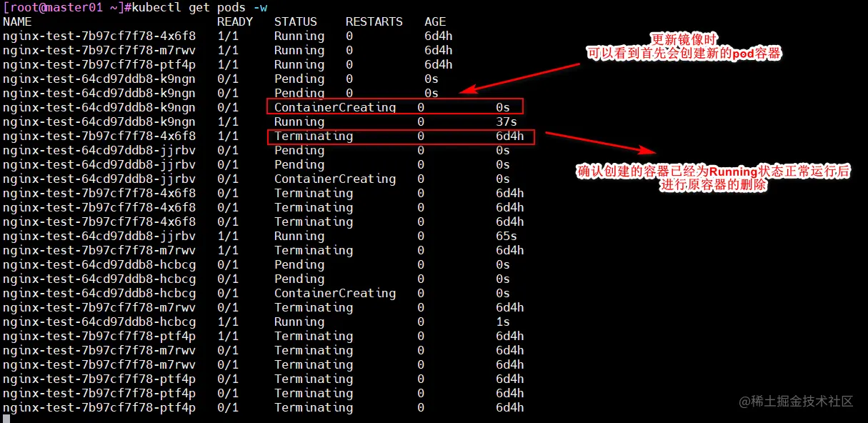Click ContainerCreating status of pod hcbcg

[335, 293]
